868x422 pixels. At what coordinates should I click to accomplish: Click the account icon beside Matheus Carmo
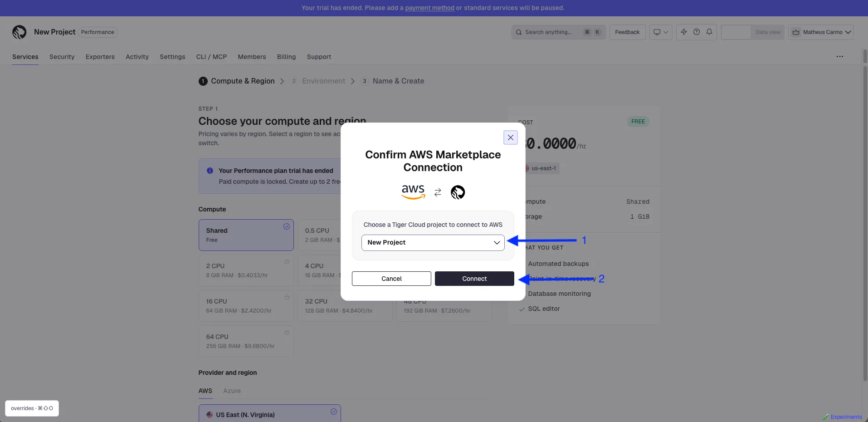tap(796, 32)
